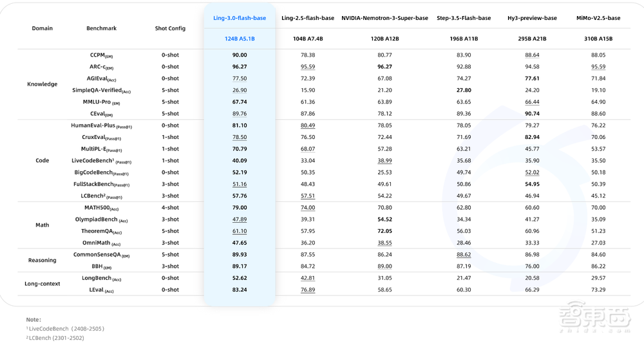This screenshot has height=345, width=644.
Task: Select the OlympiadBench benchmark name
Action: click(x=102, y=219)
